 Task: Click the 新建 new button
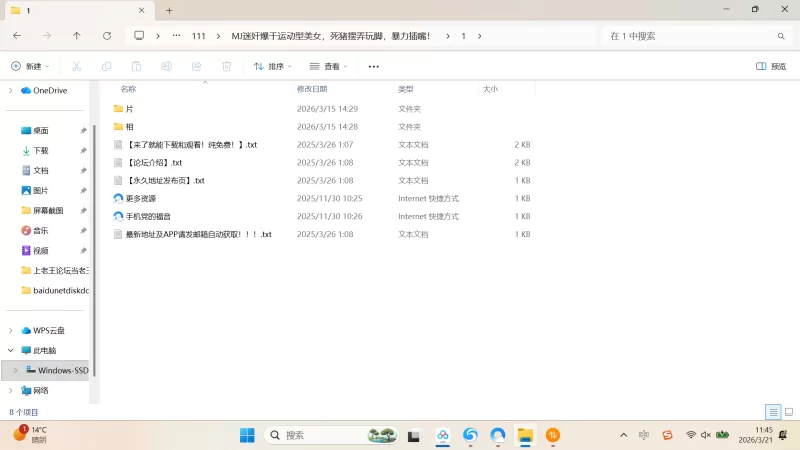coord(29,66)
